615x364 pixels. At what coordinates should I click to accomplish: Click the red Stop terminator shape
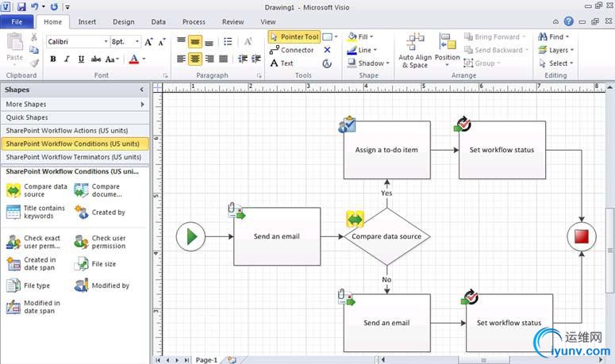[x=582, y=236]
